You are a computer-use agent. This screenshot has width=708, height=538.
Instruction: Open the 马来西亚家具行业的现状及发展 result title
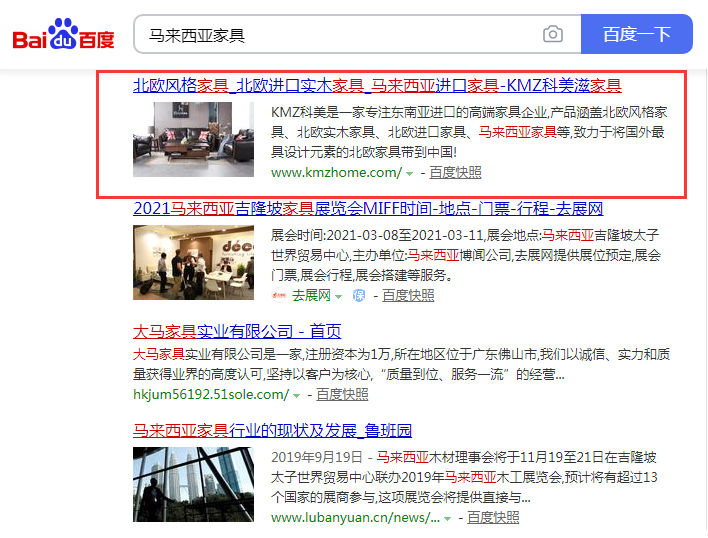[x=272, y=431]
